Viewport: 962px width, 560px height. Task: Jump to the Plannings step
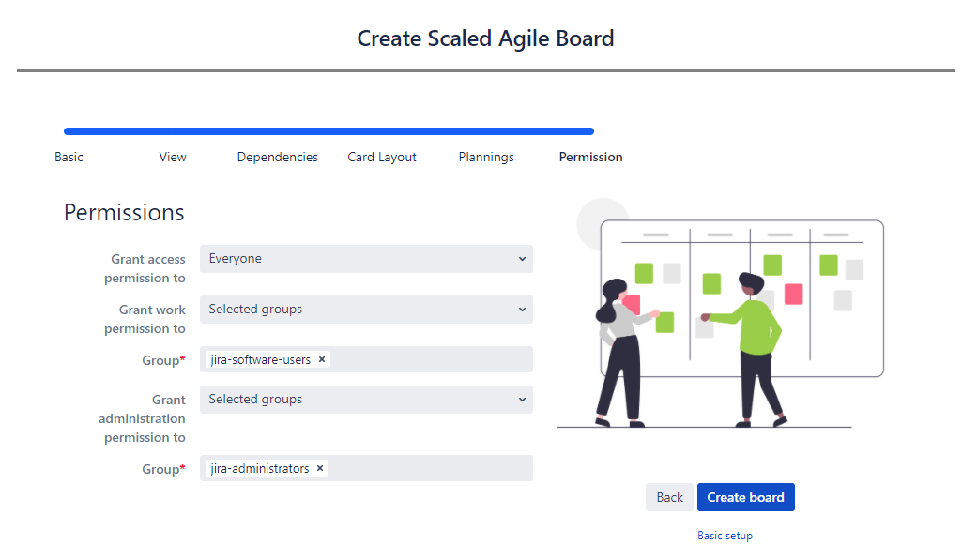tap(486, 157)
